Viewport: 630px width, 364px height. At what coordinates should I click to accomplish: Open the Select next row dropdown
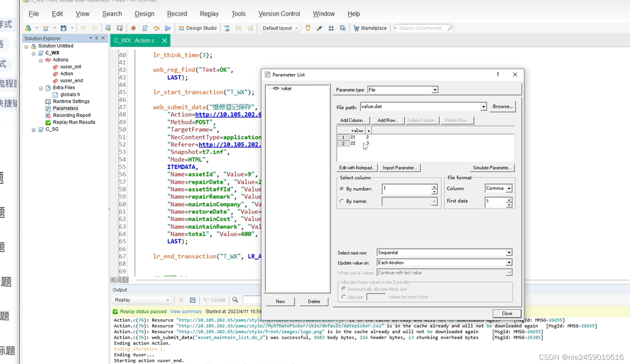(x=509, y=252)
